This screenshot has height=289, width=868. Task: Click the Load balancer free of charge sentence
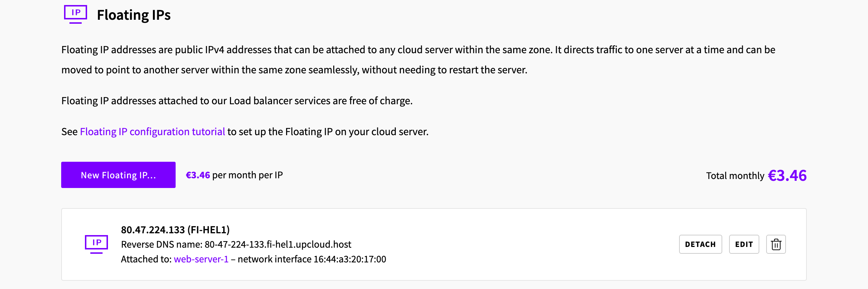pos(237,101)
